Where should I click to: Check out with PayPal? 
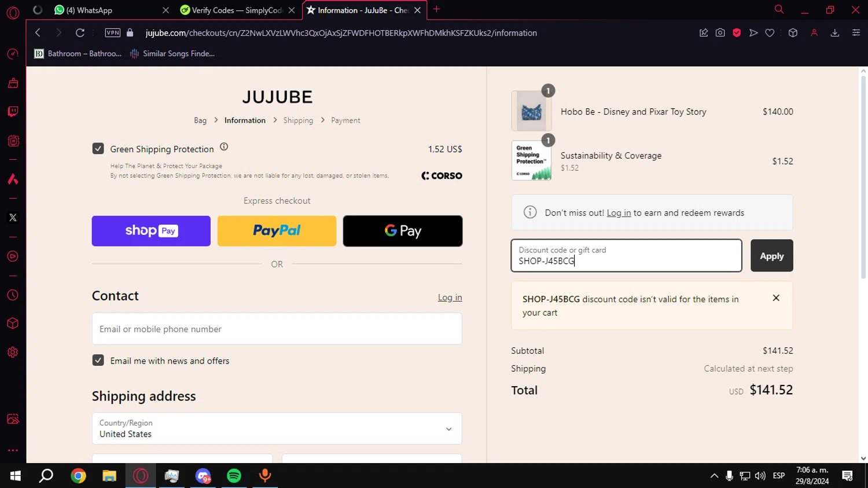pos(277,231)
